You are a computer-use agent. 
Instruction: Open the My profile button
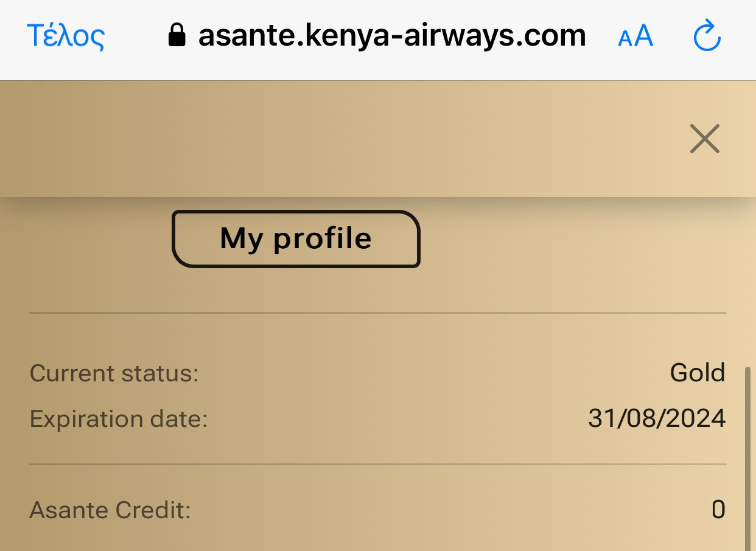[296, 238]
